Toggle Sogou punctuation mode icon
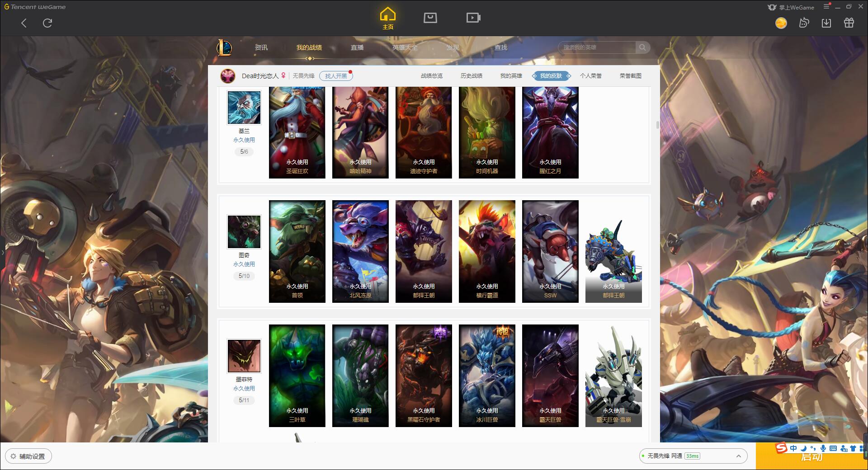Screen dimensions: 868x470 click(813, 448)
